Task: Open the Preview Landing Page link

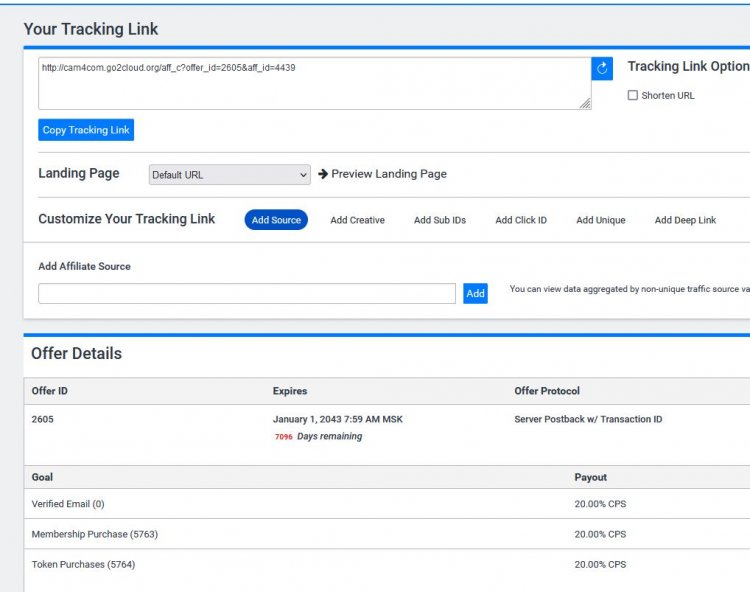Action: click(x=389, y=174)
